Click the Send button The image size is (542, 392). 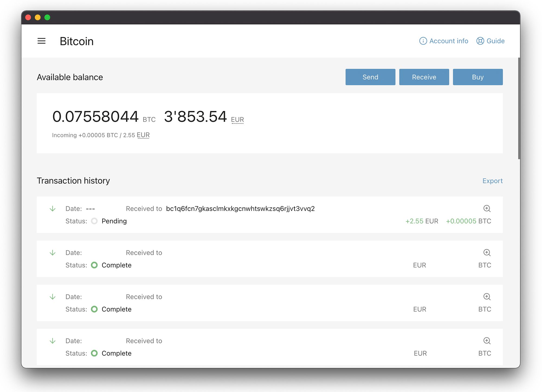370,77
